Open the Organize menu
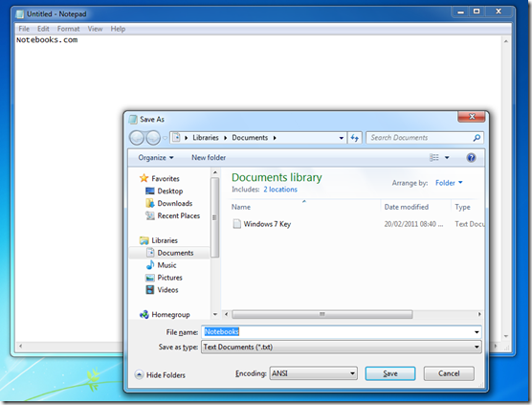532x405 pixels. coord(156,158)
